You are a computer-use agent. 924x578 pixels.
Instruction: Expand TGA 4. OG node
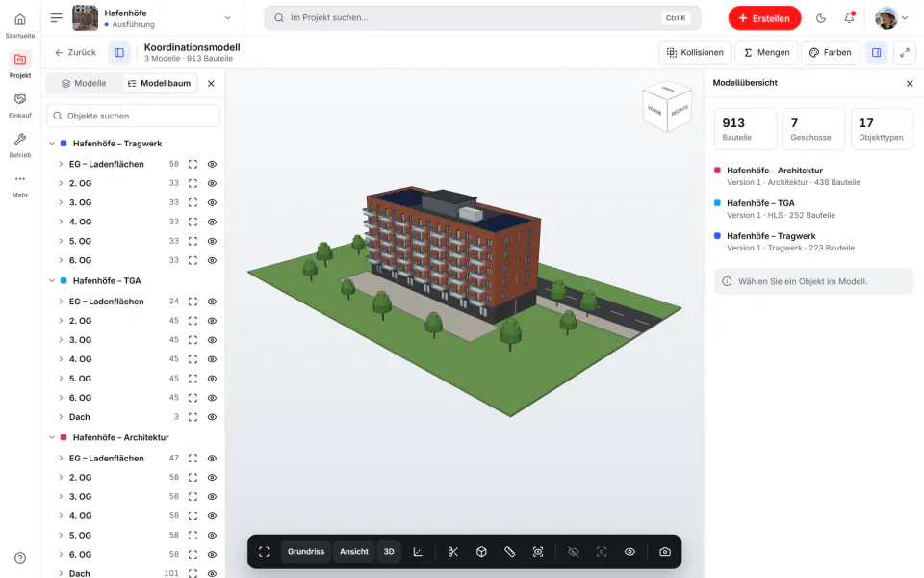click(61, 359)
